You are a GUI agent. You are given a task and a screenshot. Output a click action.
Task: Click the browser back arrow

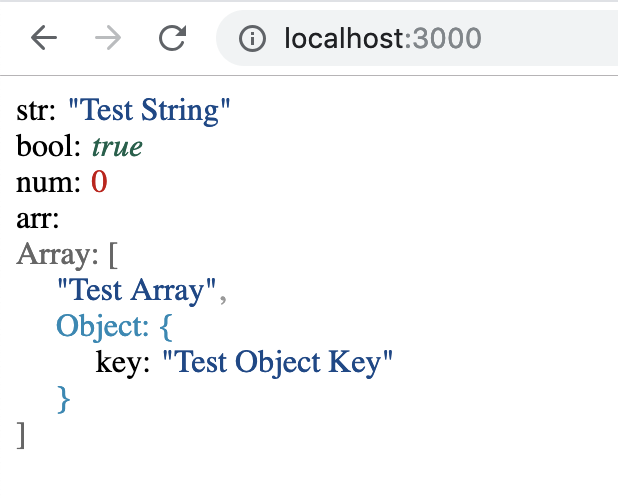click(x=44, y=39)
